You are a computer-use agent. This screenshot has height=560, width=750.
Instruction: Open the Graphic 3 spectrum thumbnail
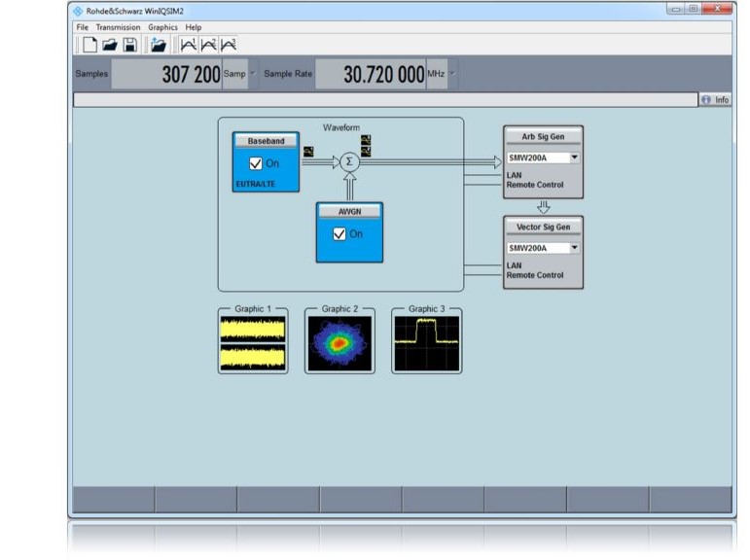427,343
